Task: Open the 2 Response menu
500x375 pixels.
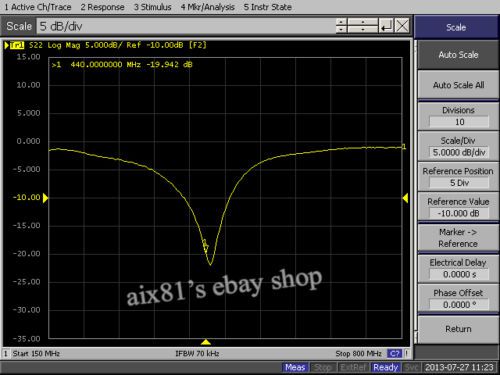Action: coord(102,7)
